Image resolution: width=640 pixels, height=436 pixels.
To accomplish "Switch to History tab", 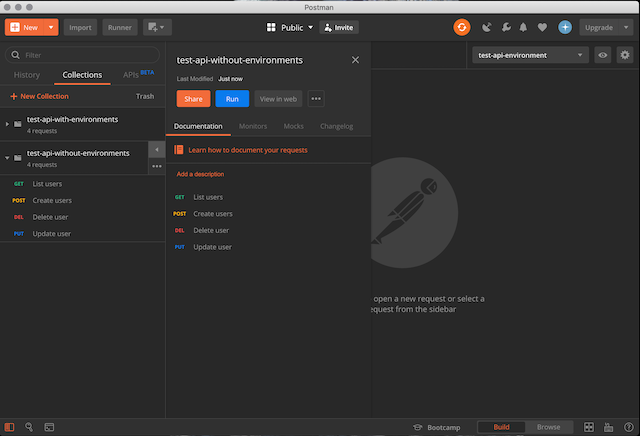I will (x=27, y=75).
